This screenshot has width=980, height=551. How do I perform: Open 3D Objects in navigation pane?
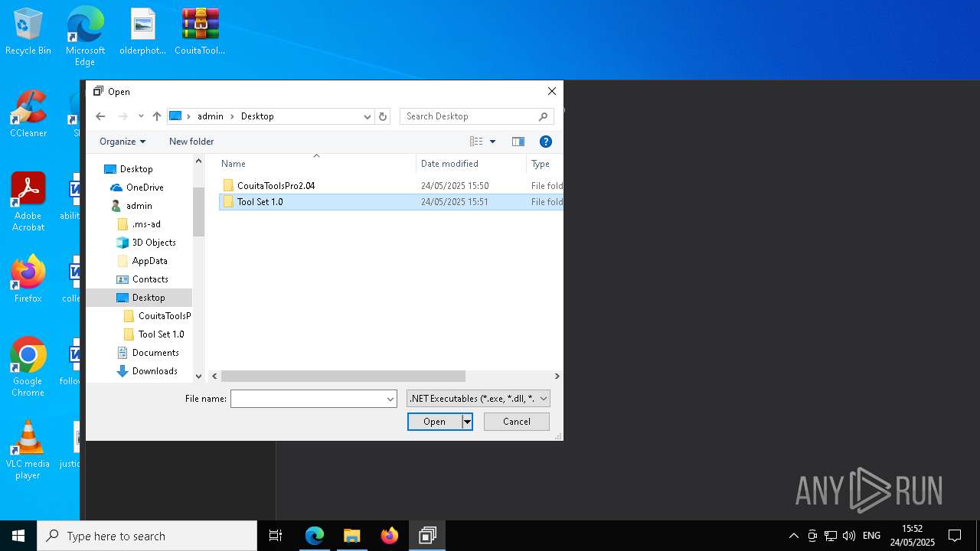coord(154,243)
